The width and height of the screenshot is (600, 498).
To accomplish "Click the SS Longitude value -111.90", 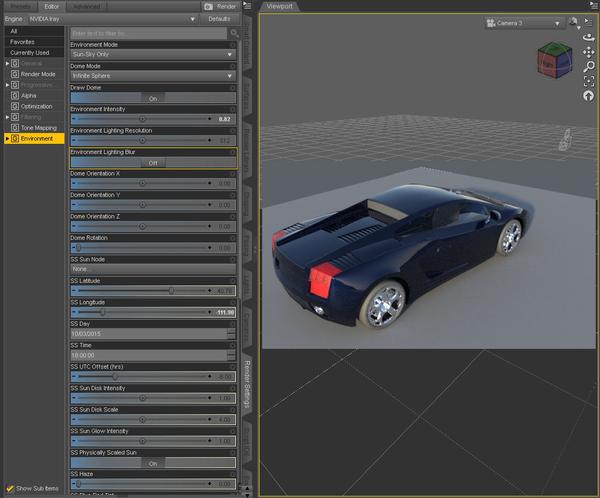I will coord(225,312).
